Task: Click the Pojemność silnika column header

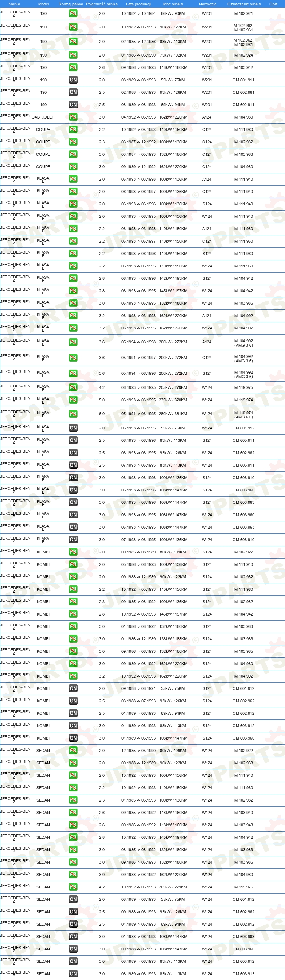Action: click(x=102, y=4)
